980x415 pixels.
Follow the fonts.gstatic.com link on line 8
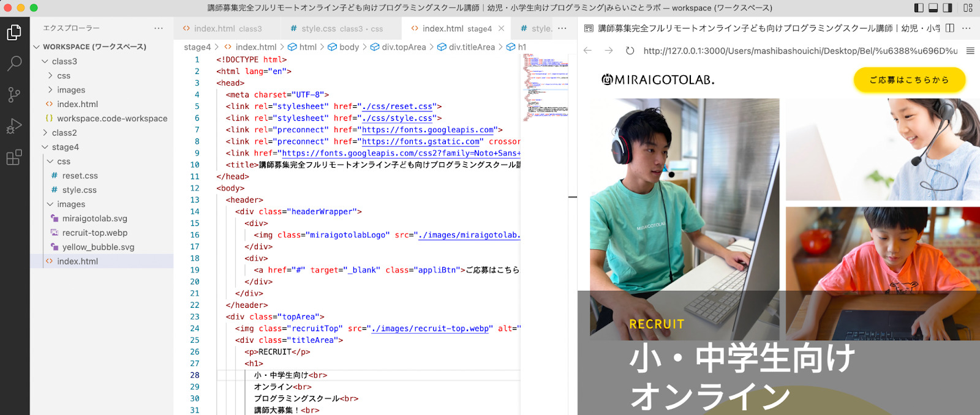421,141
